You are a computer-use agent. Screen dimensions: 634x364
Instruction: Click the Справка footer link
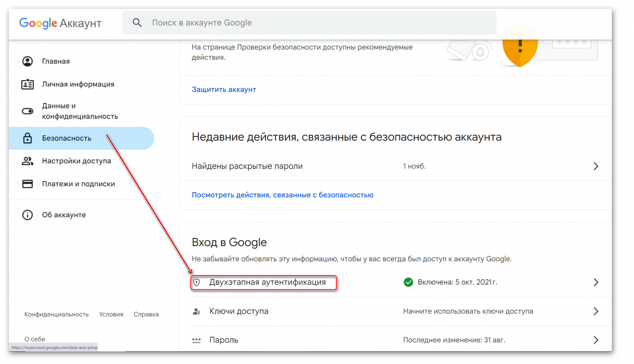click(x=146, y=314)
